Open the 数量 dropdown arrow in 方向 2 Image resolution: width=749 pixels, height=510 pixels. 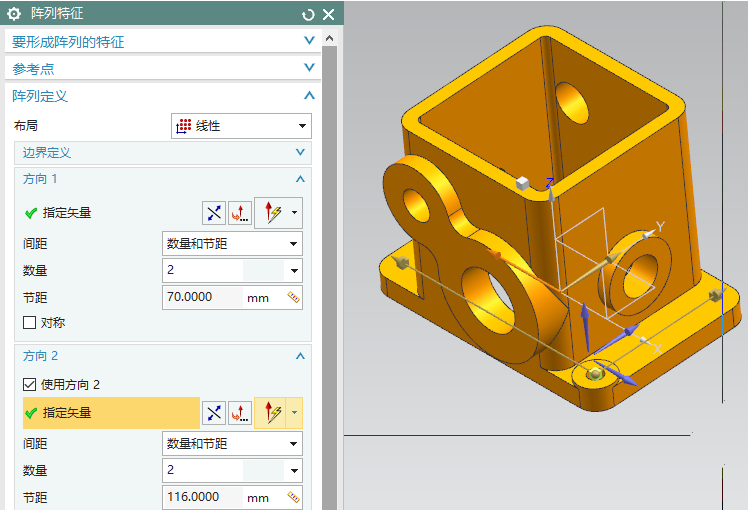pos(294,471)
